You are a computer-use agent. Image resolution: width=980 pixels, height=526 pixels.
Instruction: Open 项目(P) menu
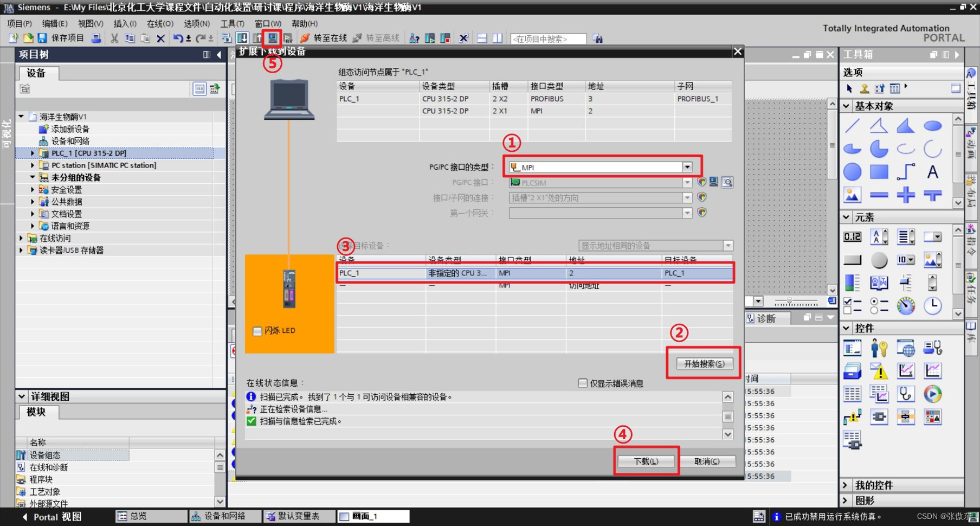[x=20, y=23]
